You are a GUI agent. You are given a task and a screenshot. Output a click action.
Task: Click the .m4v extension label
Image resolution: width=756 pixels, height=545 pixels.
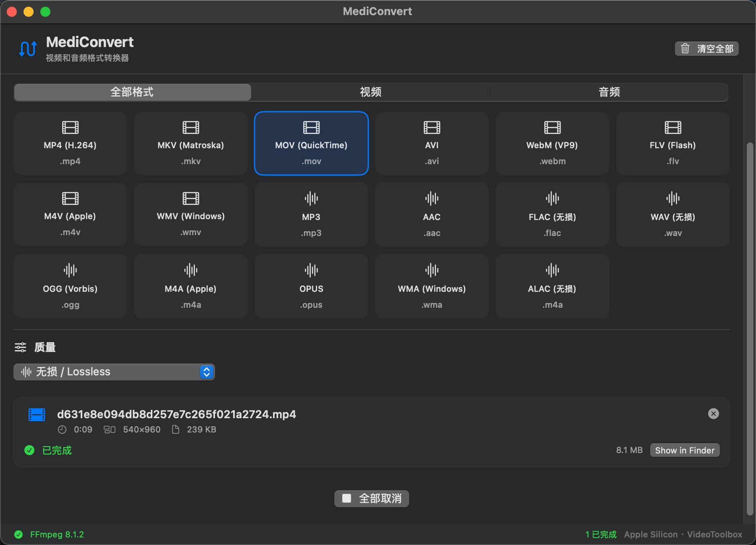tap(70, 232)
